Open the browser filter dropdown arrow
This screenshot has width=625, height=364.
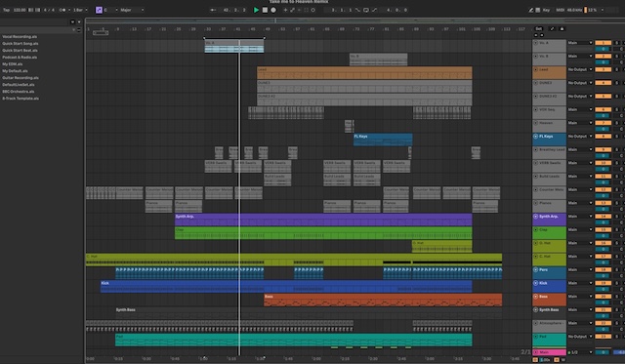pyautogui.click(x=72, y=21)
